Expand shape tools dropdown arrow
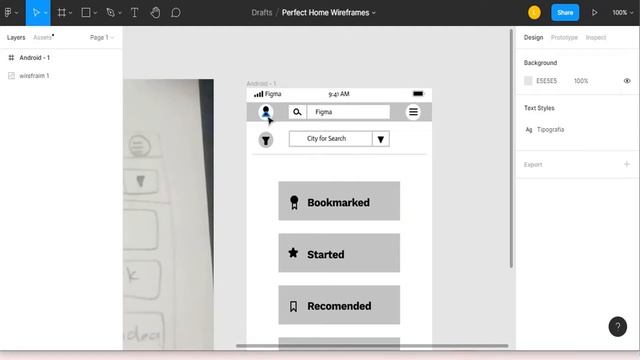 (x=95, y=13)
